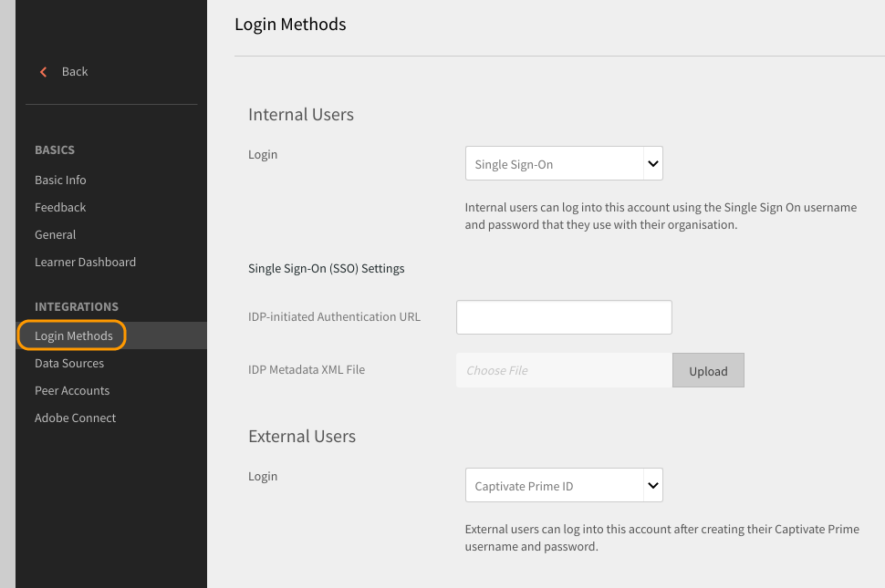
Task: Expand the Captivate Prime ID selector chevron
Action: [x=652, y=485]
